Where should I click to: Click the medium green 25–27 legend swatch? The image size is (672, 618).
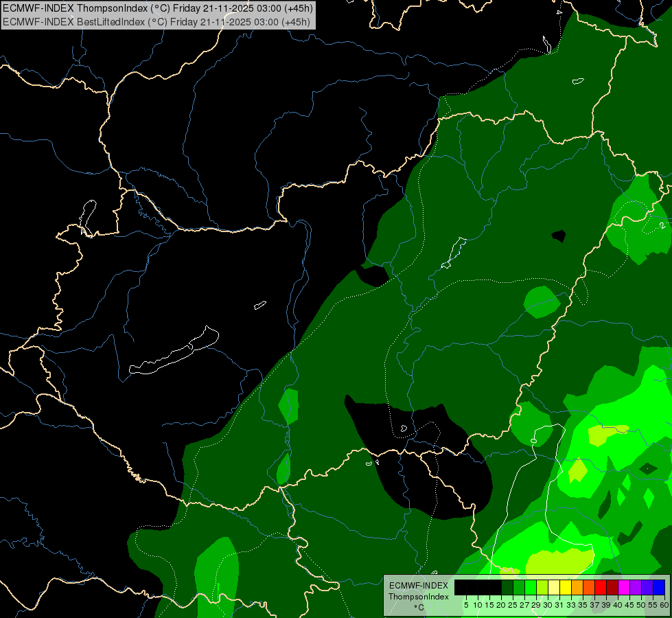(518, 587)
